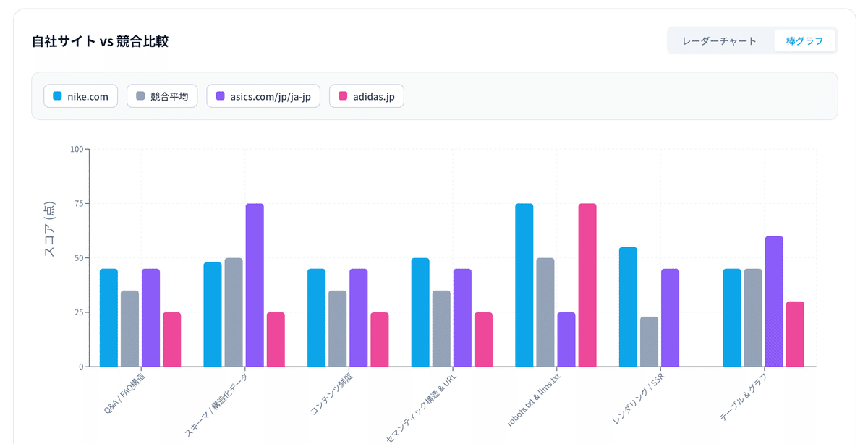Click the blue nike.com bar for セマンティック構造 & URL

(x=420, y=312)
